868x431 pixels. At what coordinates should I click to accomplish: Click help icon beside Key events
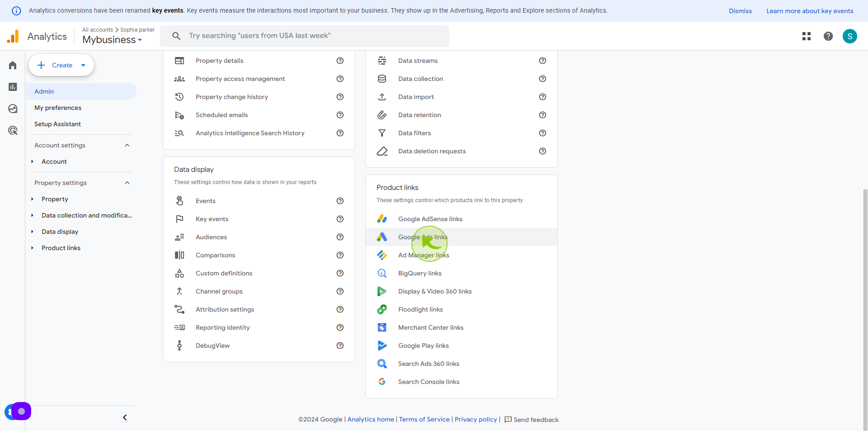point(340,219)
